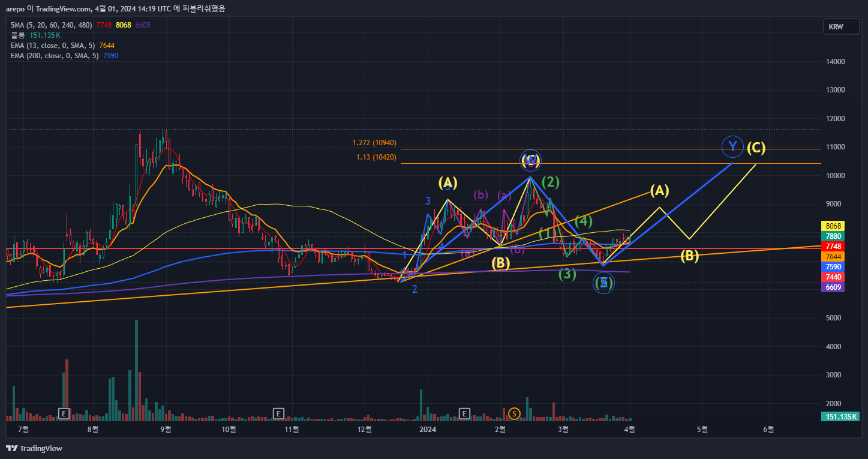Click the yellow 8068 price axis tag
Image resolution: width=868 pixels, height=459 pixels.
pos(833,226)
